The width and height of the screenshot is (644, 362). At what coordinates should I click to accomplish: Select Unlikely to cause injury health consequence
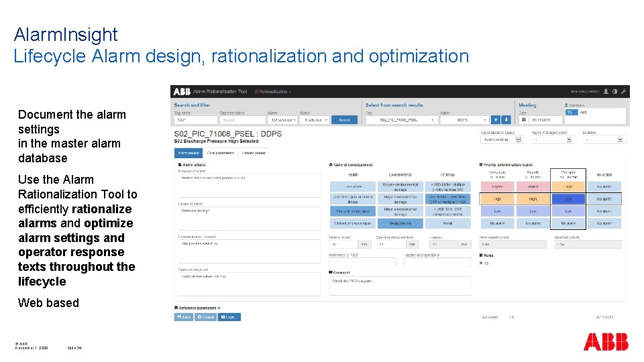point(353,223)
